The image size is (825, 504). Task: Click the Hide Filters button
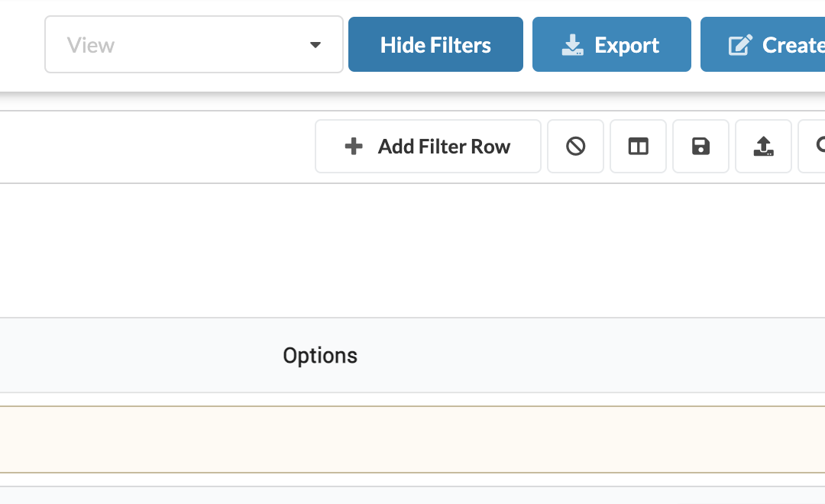pyautogui.click(x=435, y=45)
